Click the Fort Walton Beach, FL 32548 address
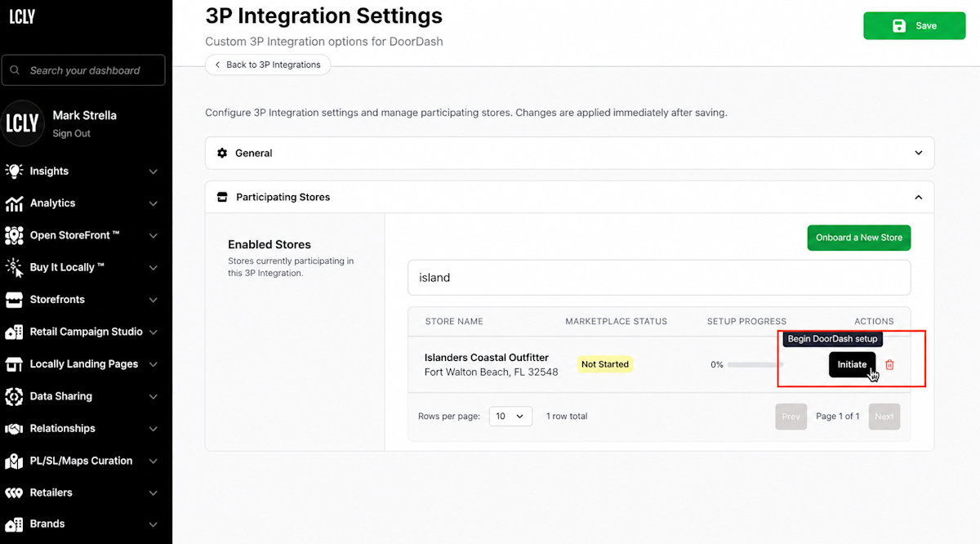Screen dimensions: 980x544 pyautogui.click(x=492, y=372)
